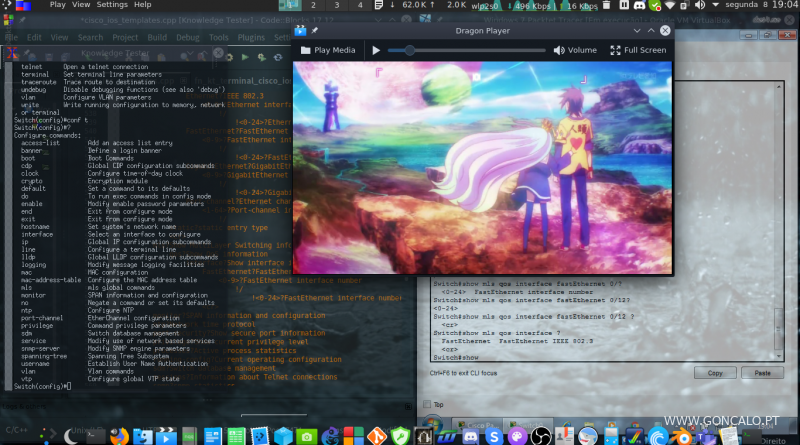Click the Firefox icon in the dock
Image resolution: width=800 pixels, height=445 pixels.
[x=119, y=436]
